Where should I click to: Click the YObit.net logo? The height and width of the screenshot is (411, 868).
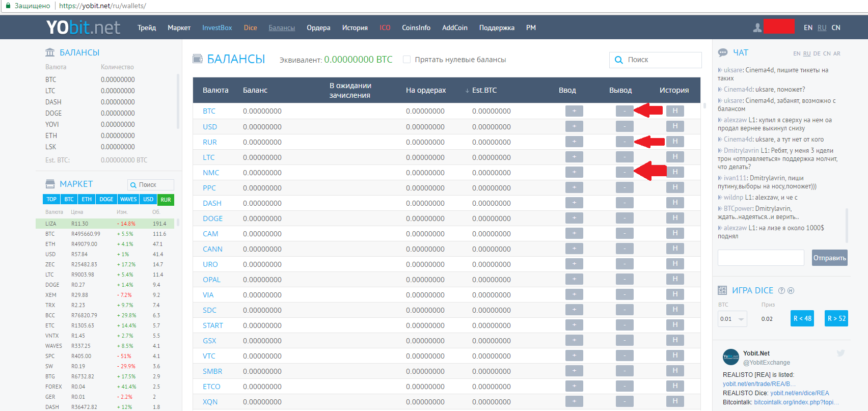(83, 27)
